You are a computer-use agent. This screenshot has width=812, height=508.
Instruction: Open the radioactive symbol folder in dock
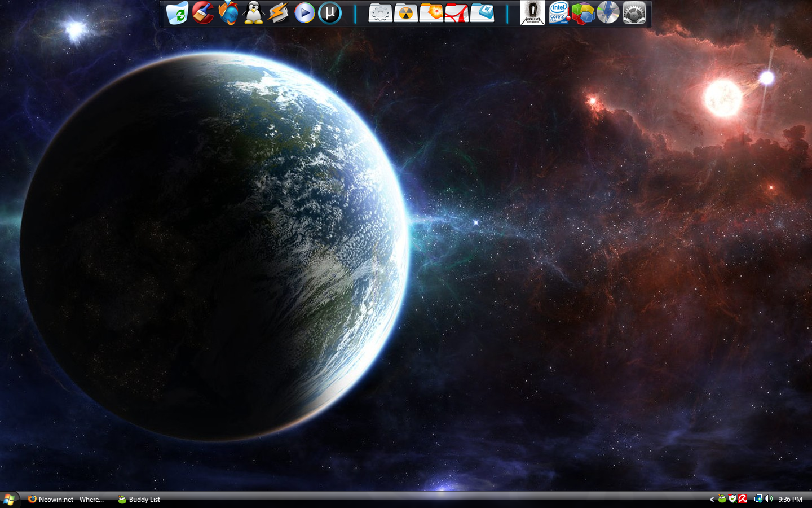405,13
